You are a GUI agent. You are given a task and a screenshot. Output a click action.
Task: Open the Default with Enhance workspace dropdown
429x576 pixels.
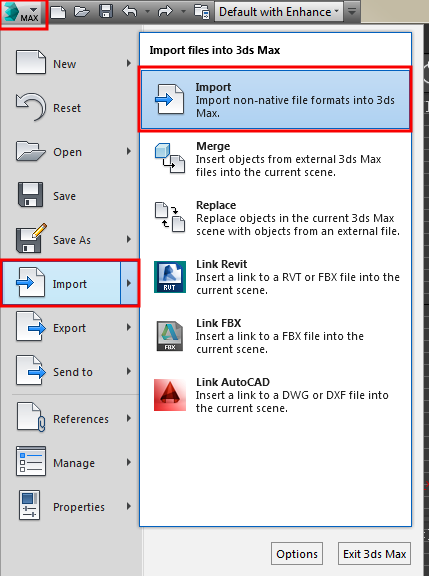279,12
